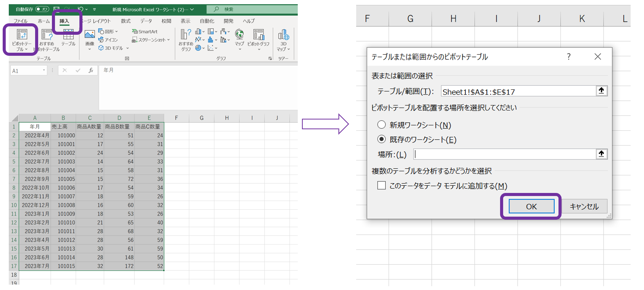Click OK in the PivotTable dialog
644x290 pixels.
tap(531, 206)
